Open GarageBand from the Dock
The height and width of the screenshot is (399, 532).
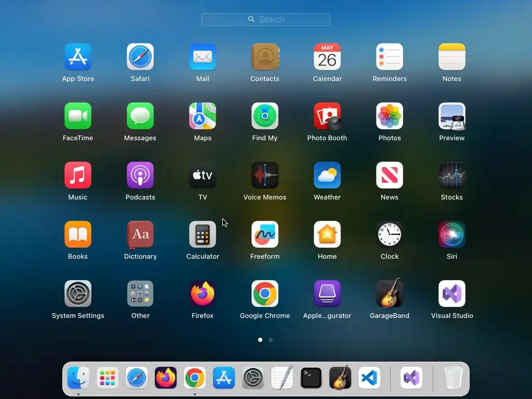[x=340, y=377]
